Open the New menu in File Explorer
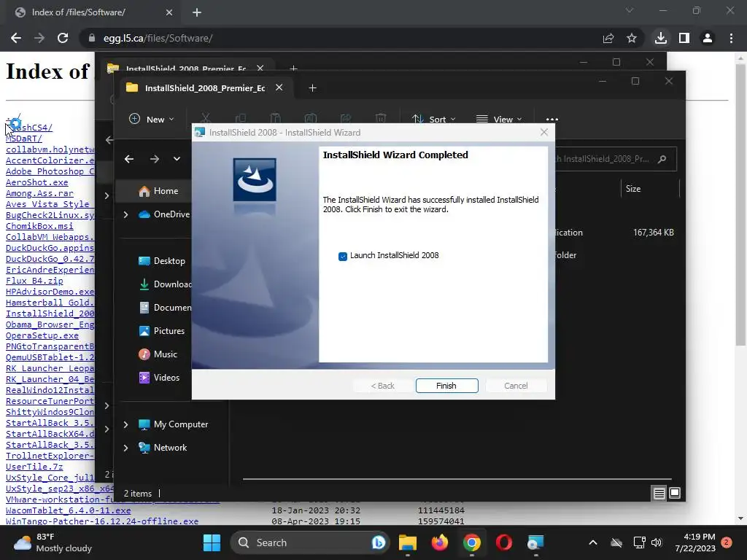This screenshot has height=560, width=747. tap(152, 119)
